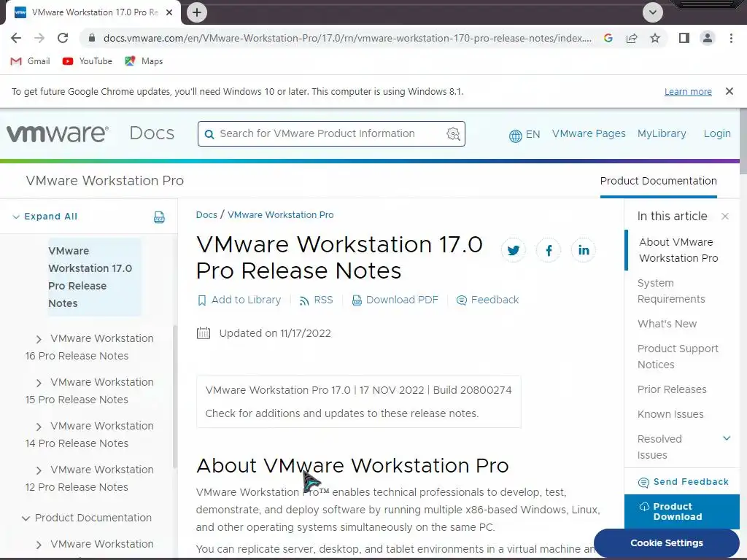The image size is (747, 560).
Task: Click Feedback link
Action: pyautogui.click(x=487, y=300)
